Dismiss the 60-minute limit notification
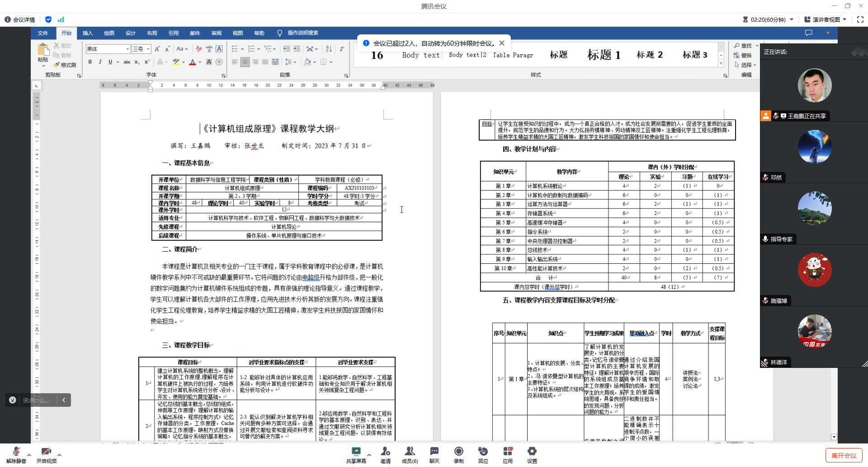 (502, 43)
